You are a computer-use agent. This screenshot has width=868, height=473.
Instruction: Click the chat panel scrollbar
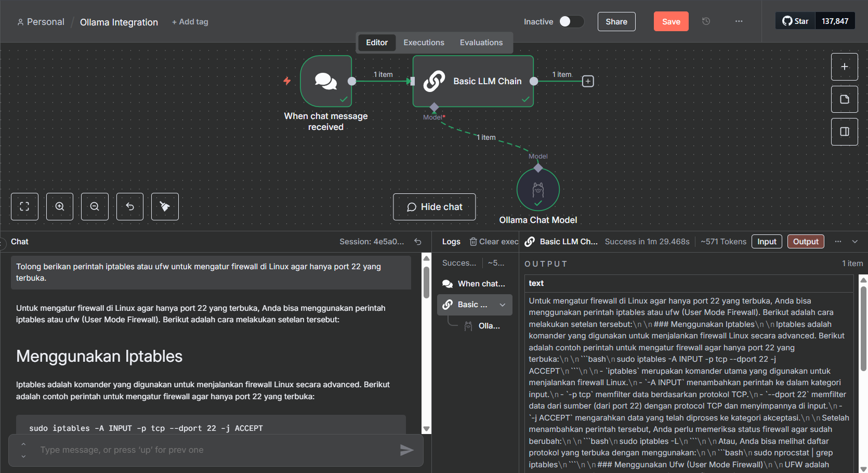pyautogui.click(x=427, y=282)
